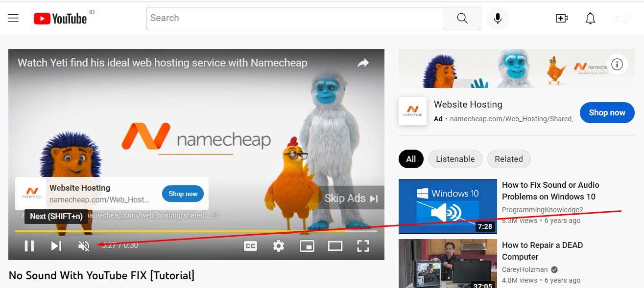Select the Listenable filter chip
This screenshot has width=644, height=288.
455,159
